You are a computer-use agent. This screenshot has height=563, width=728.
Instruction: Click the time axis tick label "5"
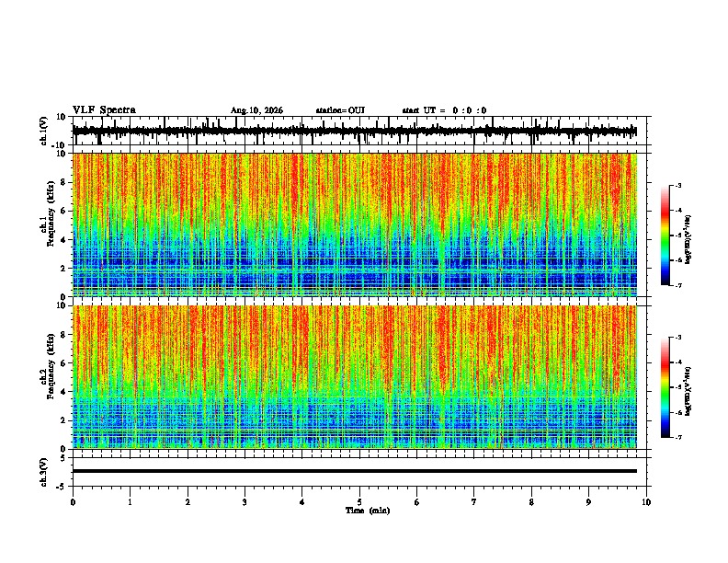pos(359,502)
